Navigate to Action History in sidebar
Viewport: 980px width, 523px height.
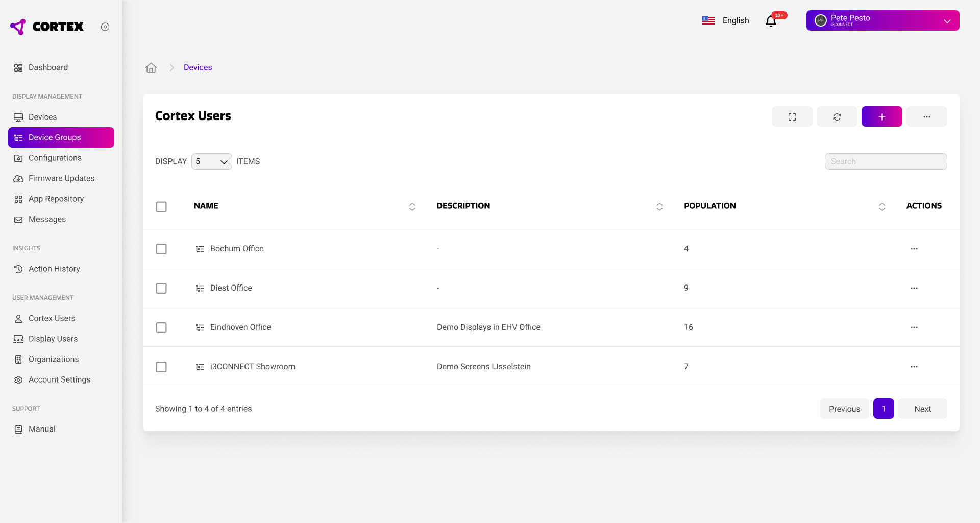[x=54, y=269]
